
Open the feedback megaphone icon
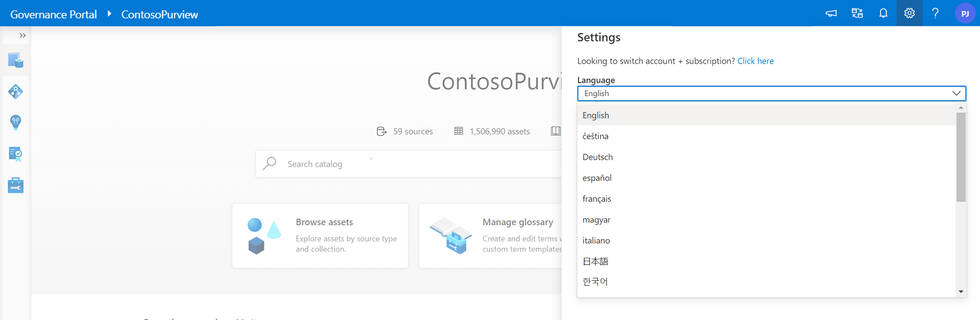pyautogui.click(x=831, y=13)
